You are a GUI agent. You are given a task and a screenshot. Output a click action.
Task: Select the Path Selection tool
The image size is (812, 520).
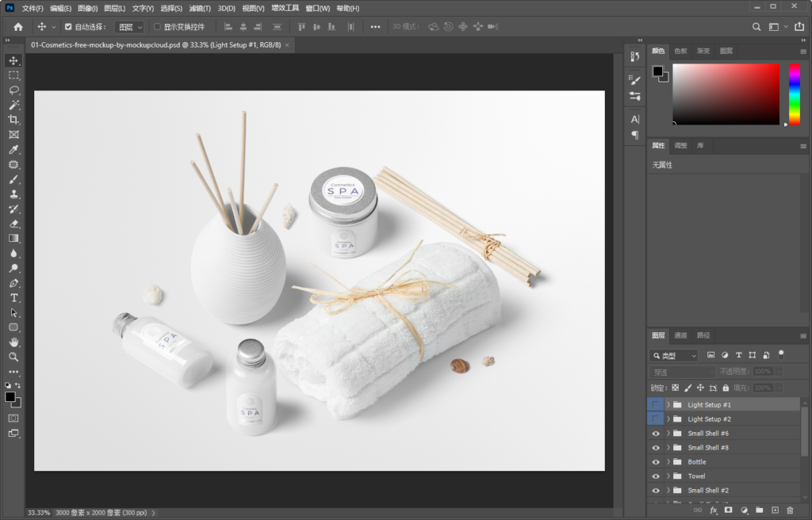click(x=13, y=313)
